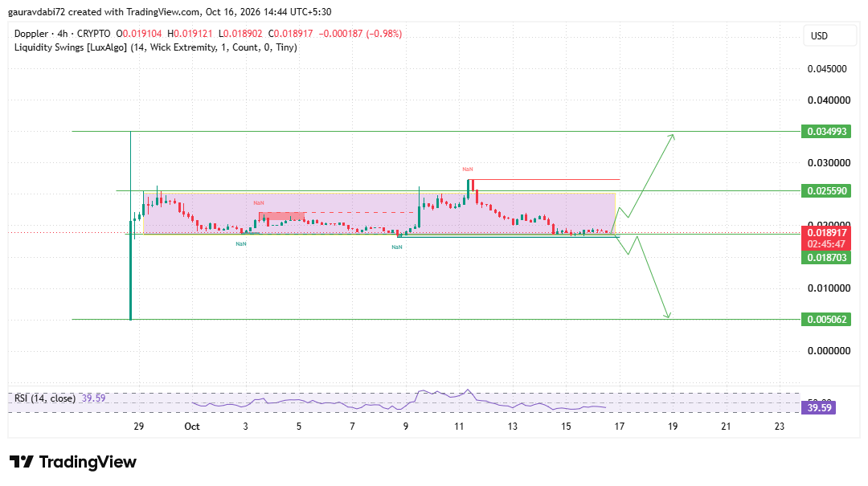
Task: Click the 0.040000 price axis label
Action: (829, 100)
